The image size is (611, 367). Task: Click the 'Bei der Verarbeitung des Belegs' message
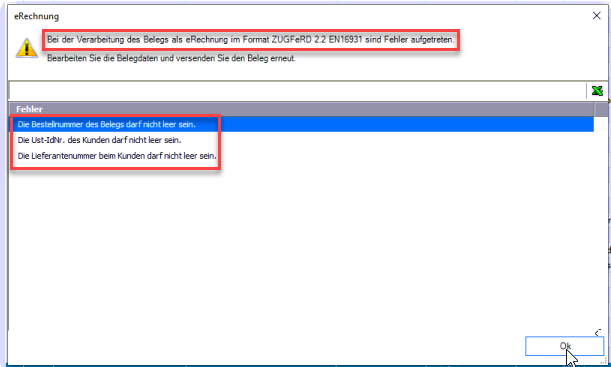point(251,40)
